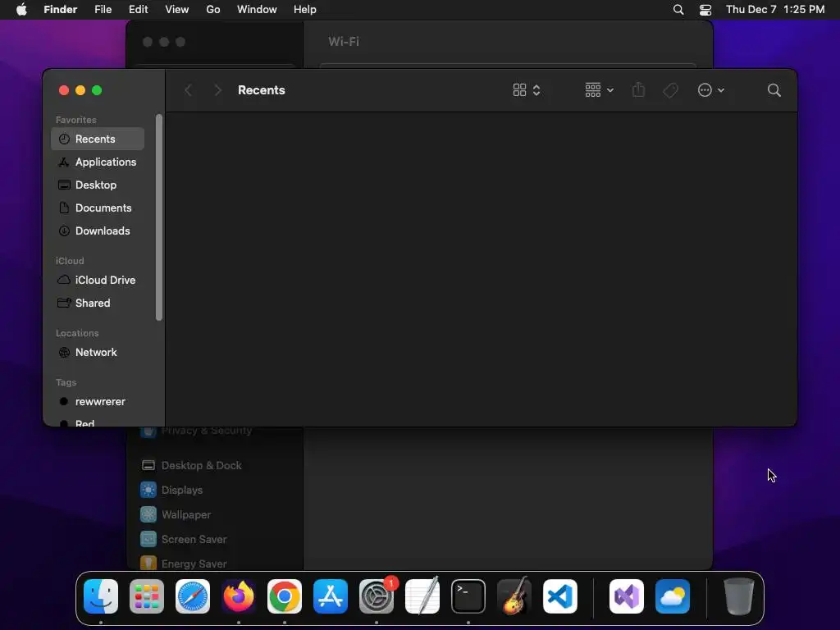Open the Window menu
The width and height of the screenshot is (840, 630).
(257, 10)
